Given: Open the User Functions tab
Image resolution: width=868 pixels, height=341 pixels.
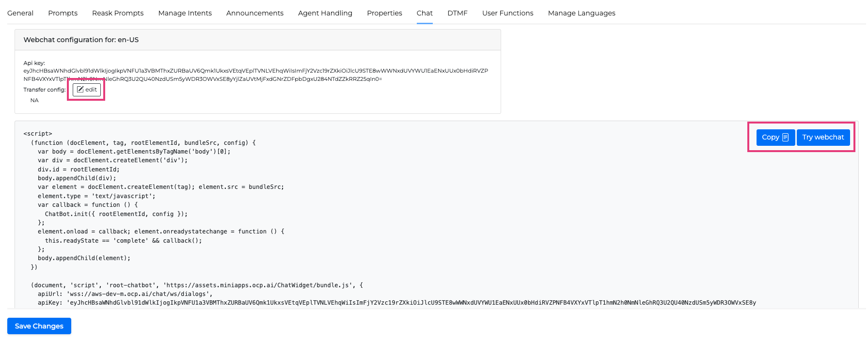Looking at the screenshot, I should click(507, 13).
